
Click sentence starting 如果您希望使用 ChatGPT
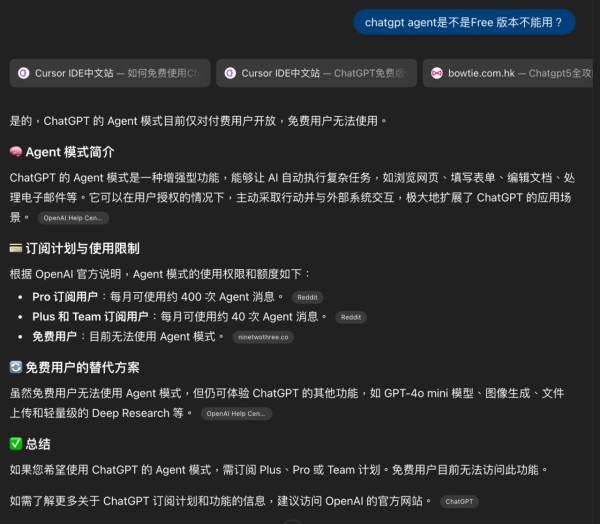[279, 470]
